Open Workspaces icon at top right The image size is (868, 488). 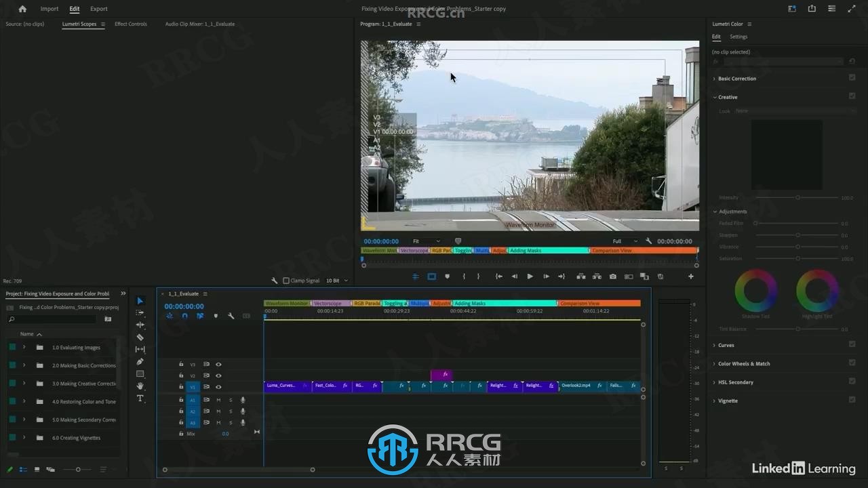tap(792, 9)
